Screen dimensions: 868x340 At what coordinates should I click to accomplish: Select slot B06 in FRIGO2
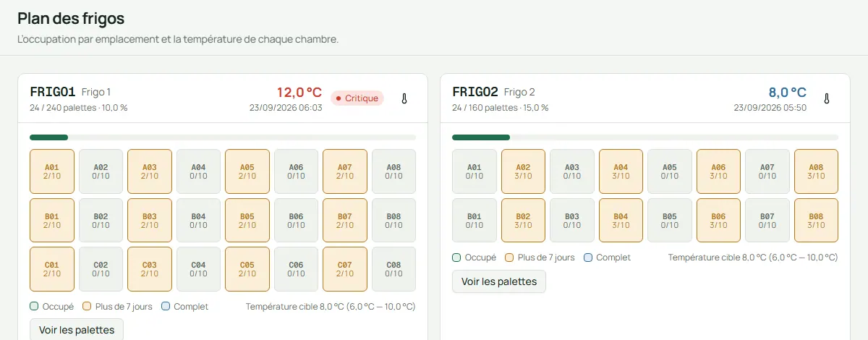(x=718, y=221)
